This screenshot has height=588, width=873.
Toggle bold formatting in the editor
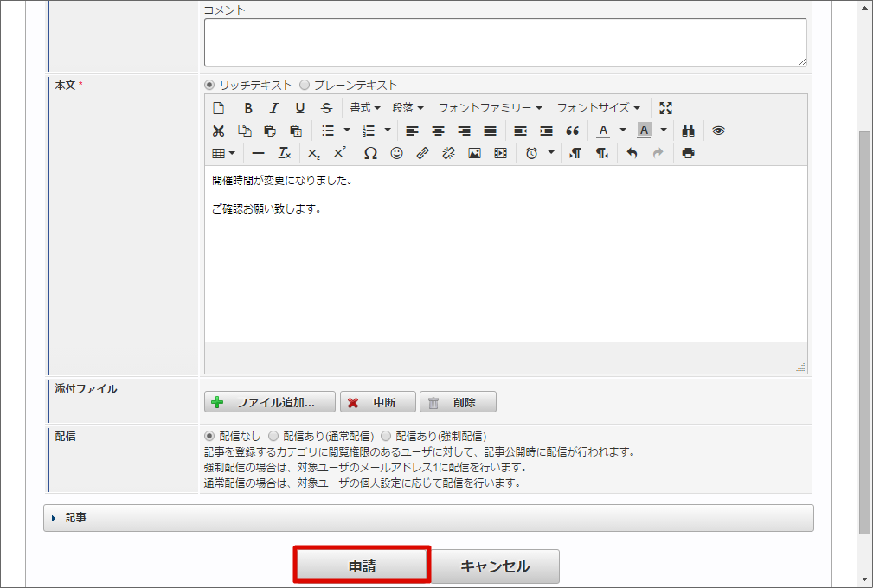point(248,108)
